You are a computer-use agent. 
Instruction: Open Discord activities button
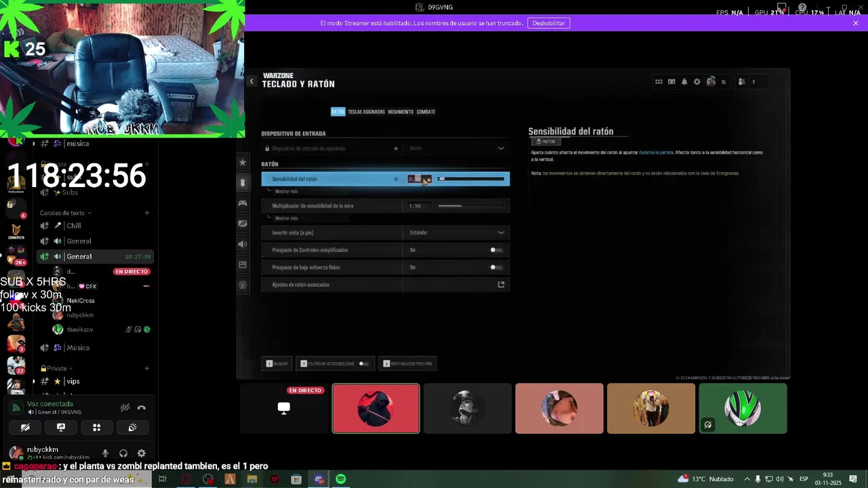click(96, 428)
